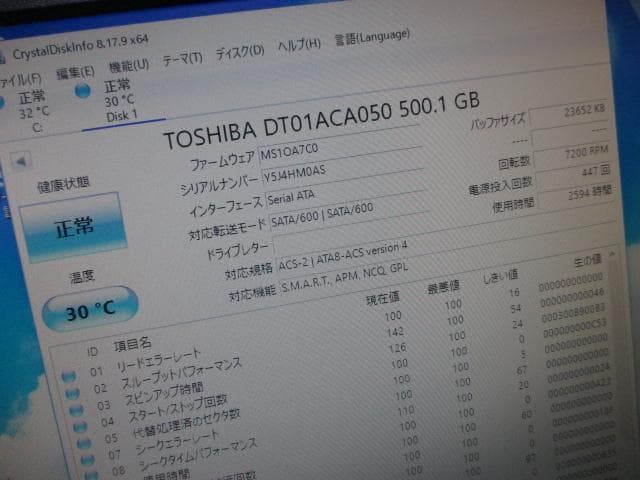
Task: Click status icon for row 07 シークエラーレート
Action: [87, 460]
